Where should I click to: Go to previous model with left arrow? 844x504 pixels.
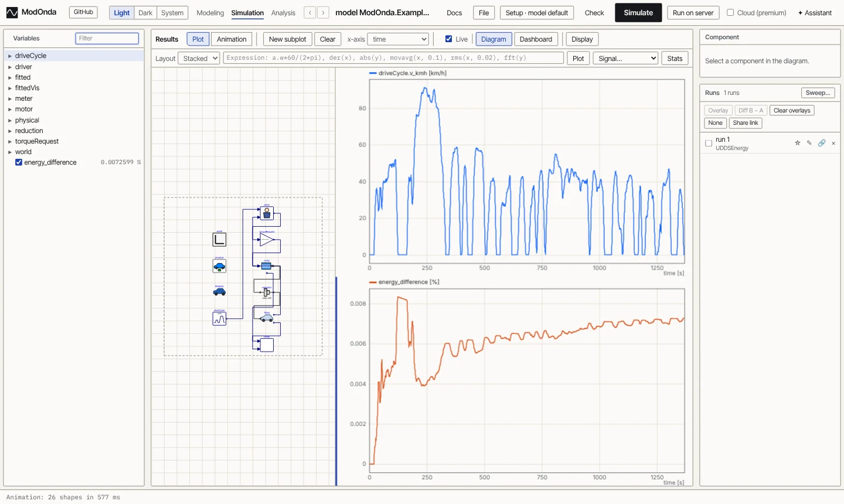tap(310, 12)
